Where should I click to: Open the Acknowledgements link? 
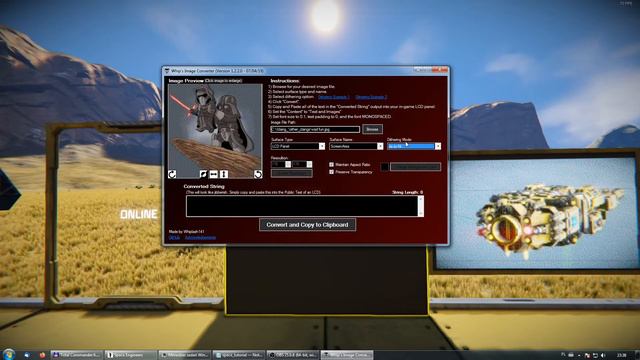pos(200,238)
